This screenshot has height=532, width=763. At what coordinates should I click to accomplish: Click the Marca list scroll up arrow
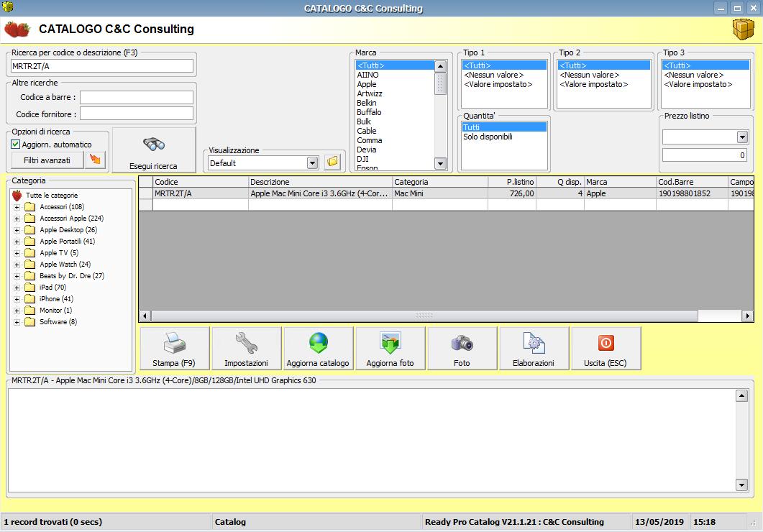tap(440, 66)
